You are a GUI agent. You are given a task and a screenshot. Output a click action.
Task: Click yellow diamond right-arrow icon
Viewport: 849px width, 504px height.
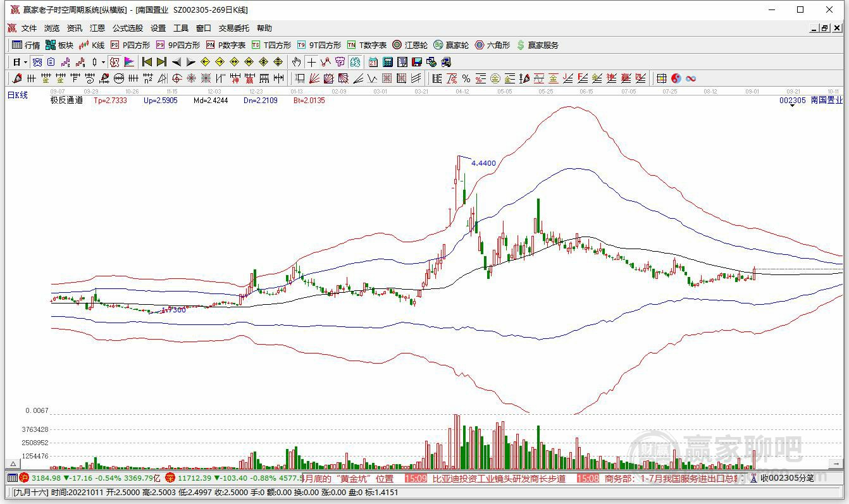[220, 62]
